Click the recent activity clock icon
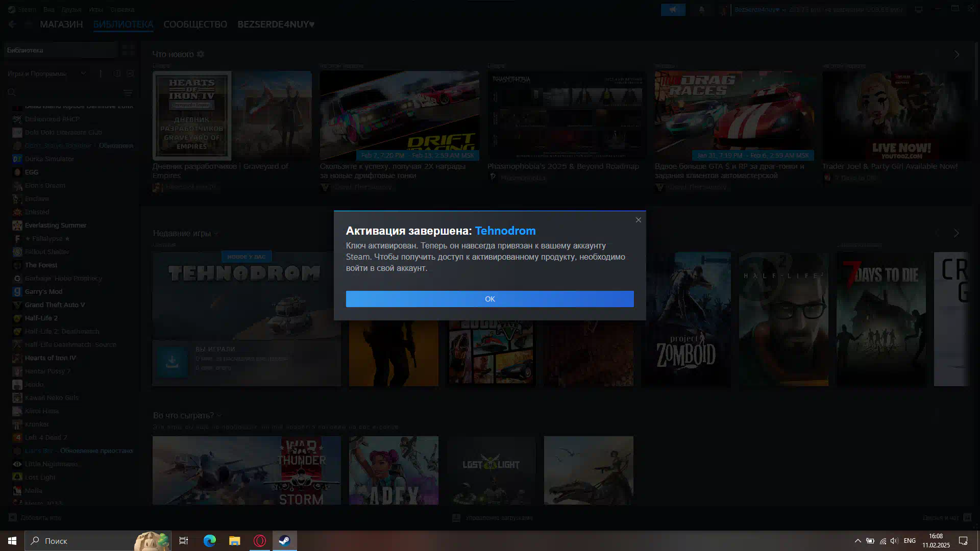980x551 pixels. pos(117,73)
